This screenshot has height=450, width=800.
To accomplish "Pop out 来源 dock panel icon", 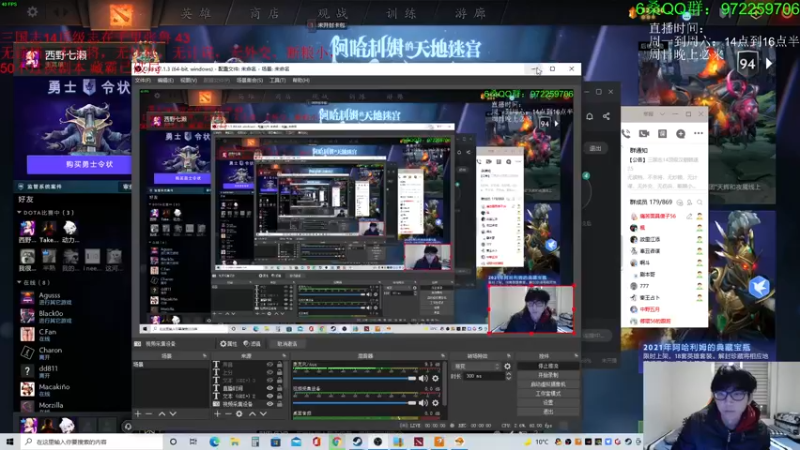I will click(284, 356).
